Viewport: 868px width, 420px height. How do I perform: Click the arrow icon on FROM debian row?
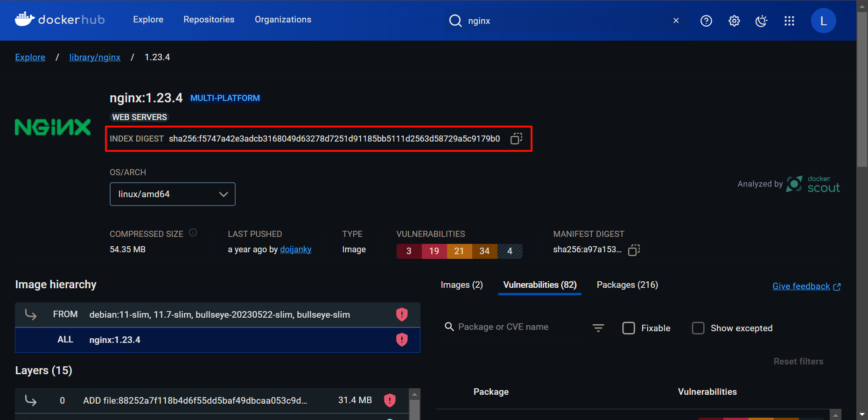[31, 314]
